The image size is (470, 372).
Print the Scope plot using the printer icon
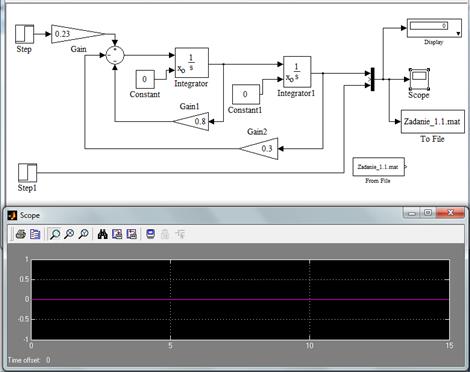click(x=21, y=234)
